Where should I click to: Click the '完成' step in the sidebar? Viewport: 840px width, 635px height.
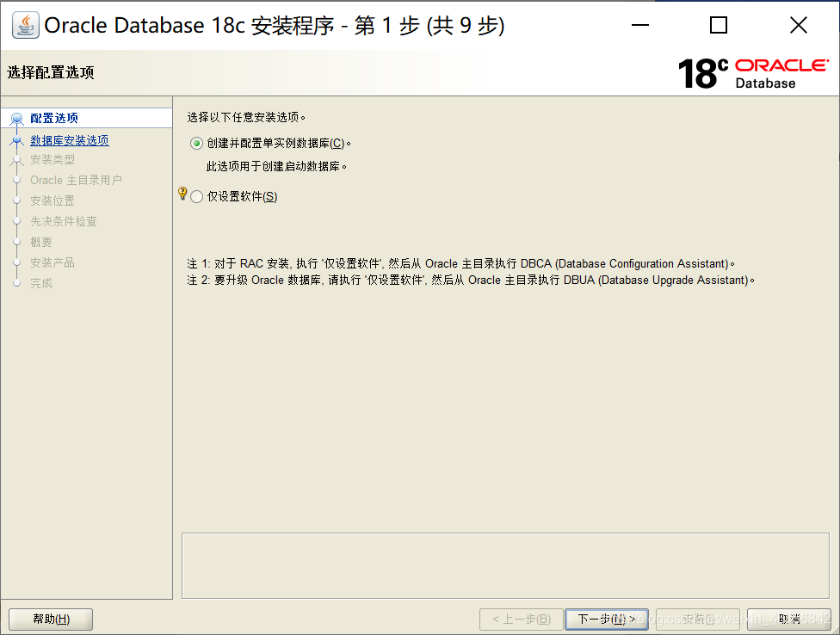[41, 283]
